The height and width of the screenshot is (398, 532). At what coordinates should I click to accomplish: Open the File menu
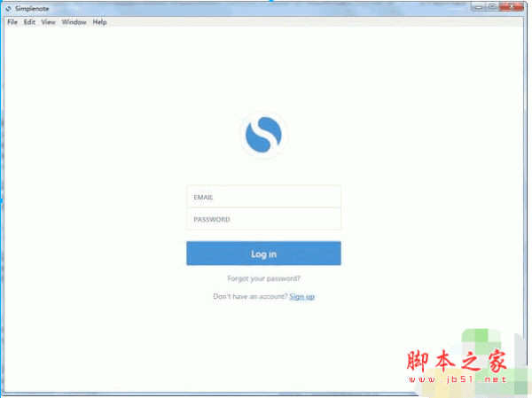tap(12, 22)
